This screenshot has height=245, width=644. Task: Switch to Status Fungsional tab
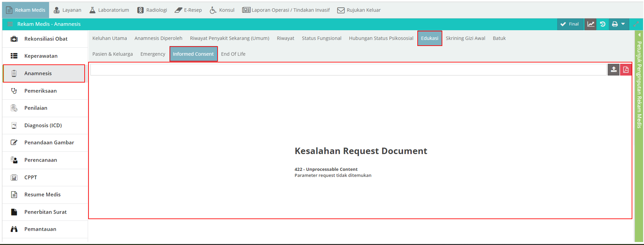click(322, 38)
